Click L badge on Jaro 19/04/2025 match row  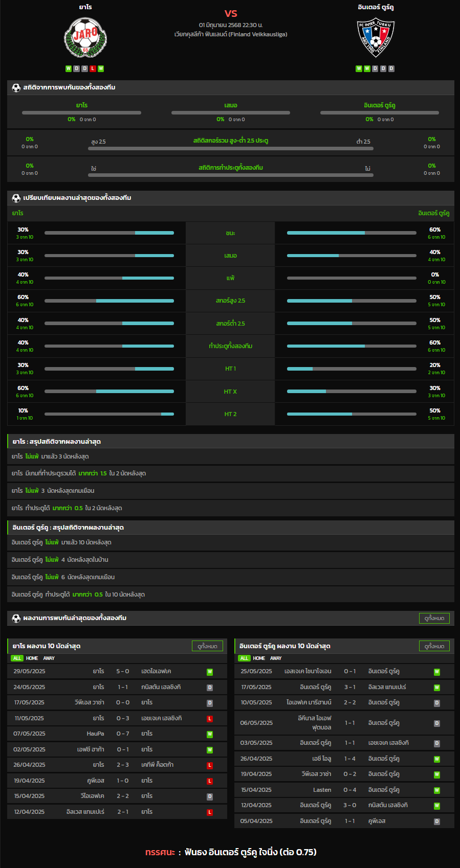click(210, 781)
